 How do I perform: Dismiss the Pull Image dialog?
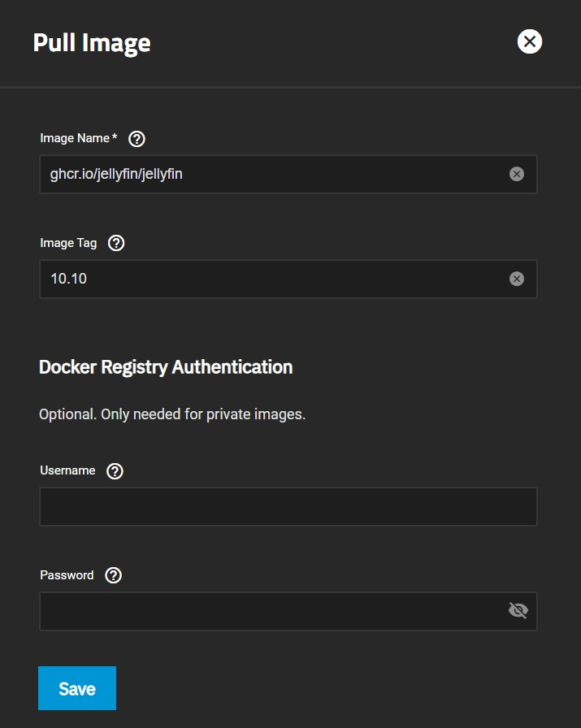pyautogui.click(x=529, y=41)
